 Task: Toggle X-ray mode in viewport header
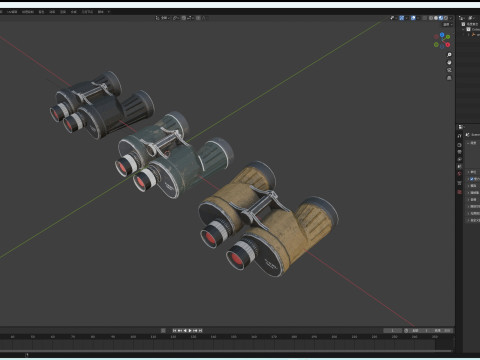(x=424, y=18)
